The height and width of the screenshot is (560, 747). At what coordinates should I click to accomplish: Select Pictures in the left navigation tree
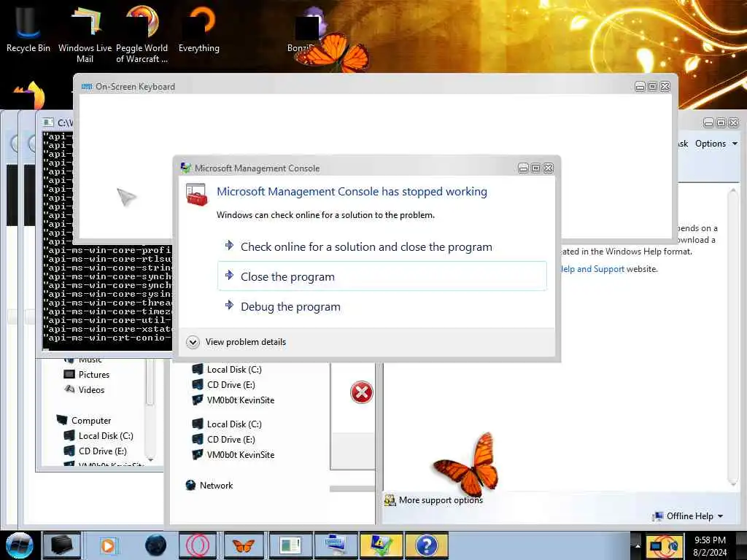pyautogui.click(x=87, y=375)
